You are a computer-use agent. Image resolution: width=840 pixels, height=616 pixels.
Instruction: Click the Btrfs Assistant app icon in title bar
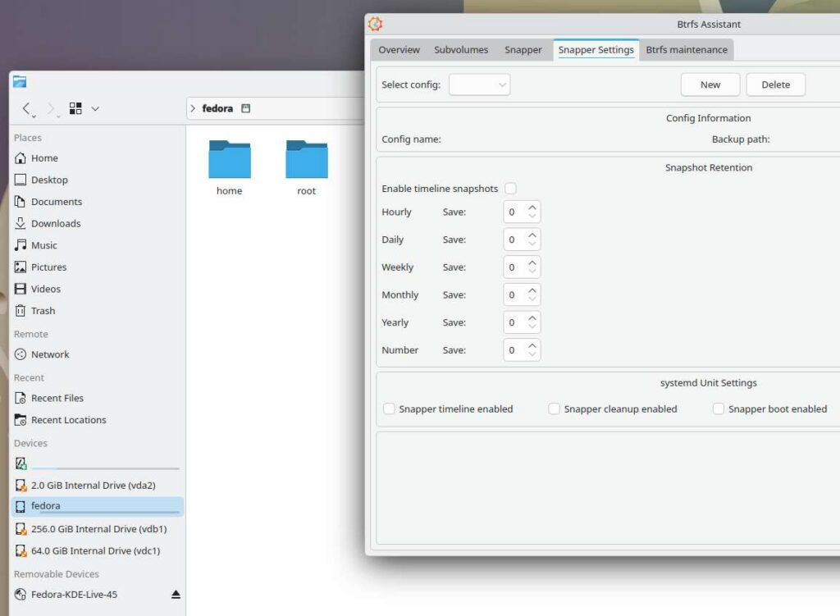coord(375,24)
